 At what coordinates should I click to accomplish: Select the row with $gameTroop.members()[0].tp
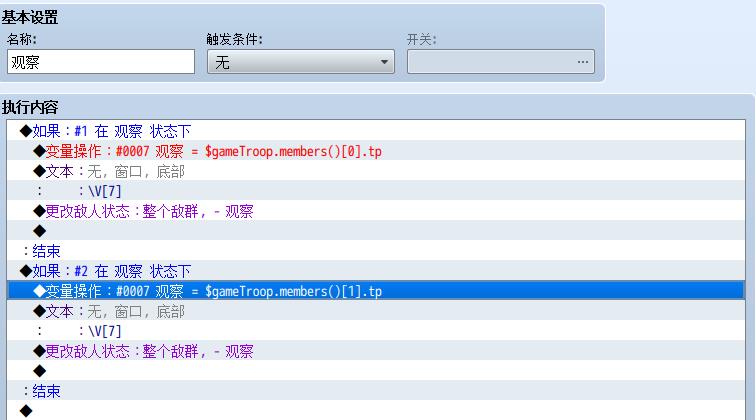pos(376,151)
